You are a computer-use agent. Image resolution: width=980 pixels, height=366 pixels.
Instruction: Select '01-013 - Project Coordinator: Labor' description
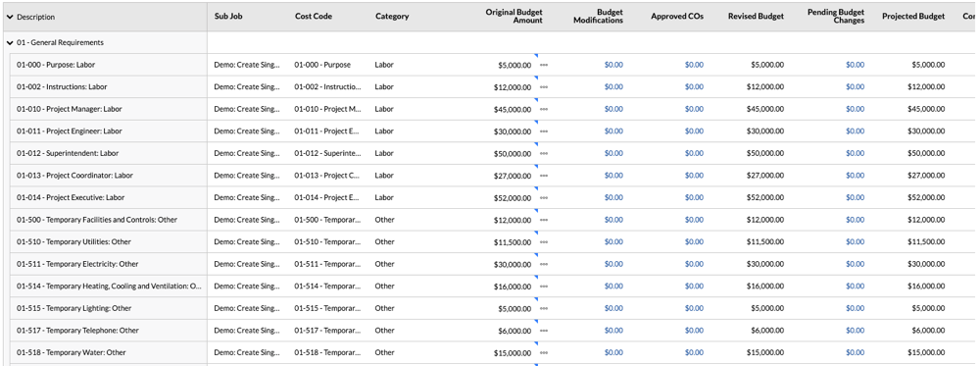tap(74, 176)
